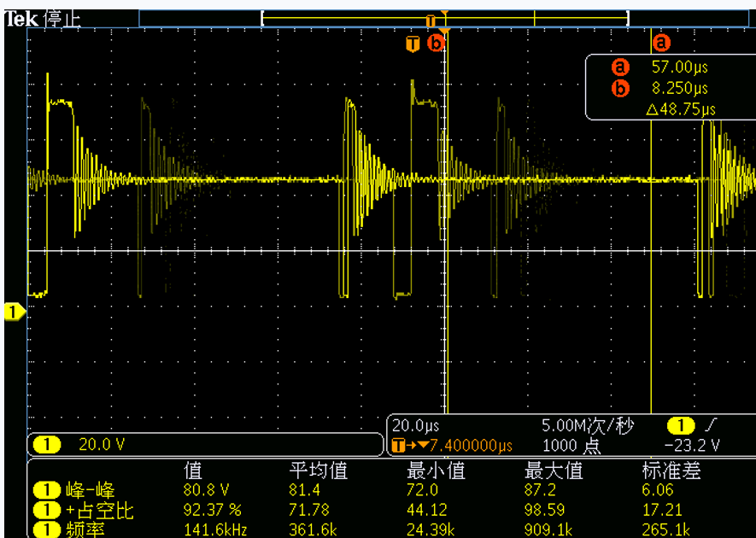Click frequency minimum 24.39k

coord(431,530)
